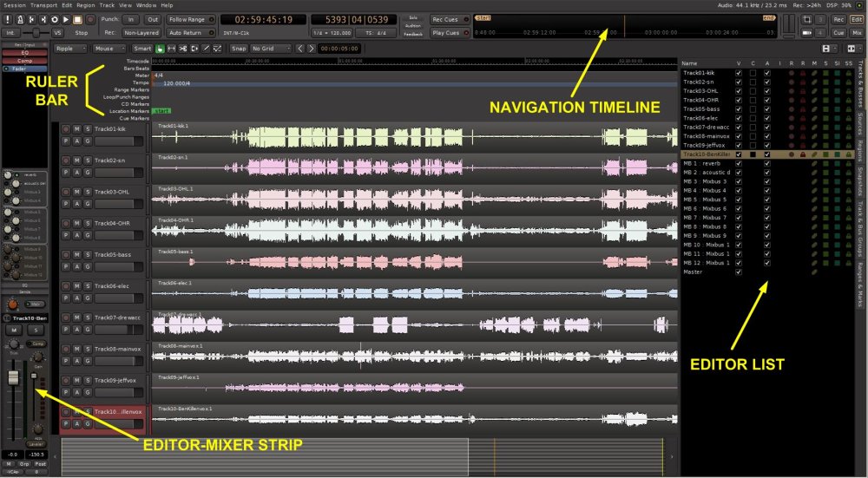Screen dimensions: 868x478
Task: Toggle C column checkbox for Track02-sn
Action: click(x=753, y=82)
